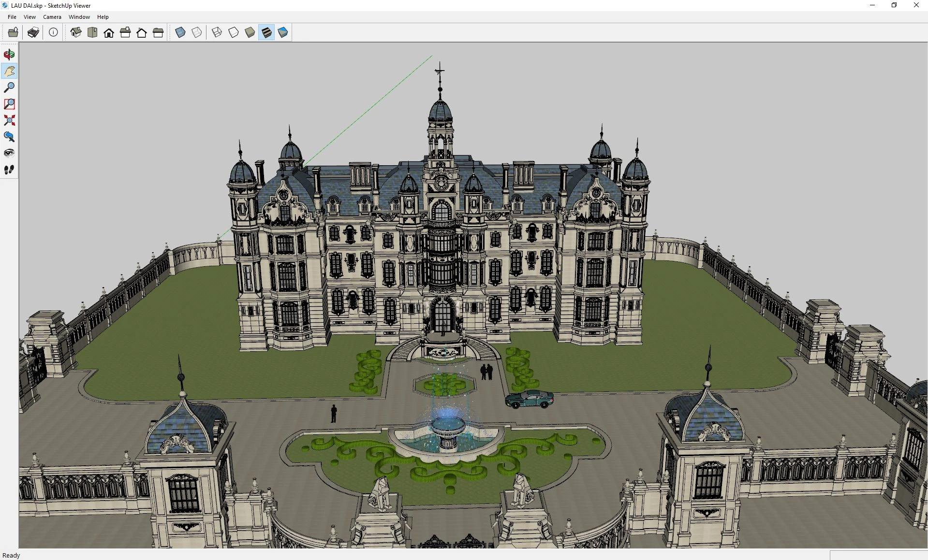This screenshot has width=928, height=560.
Task: Zoom Extents to fit the model
Action: coord(9,120)
